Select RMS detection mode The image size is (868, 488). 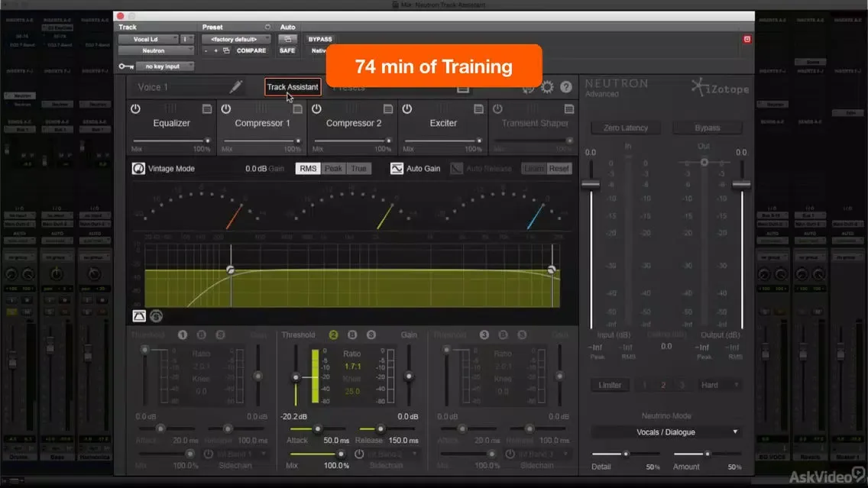[309, 168]
